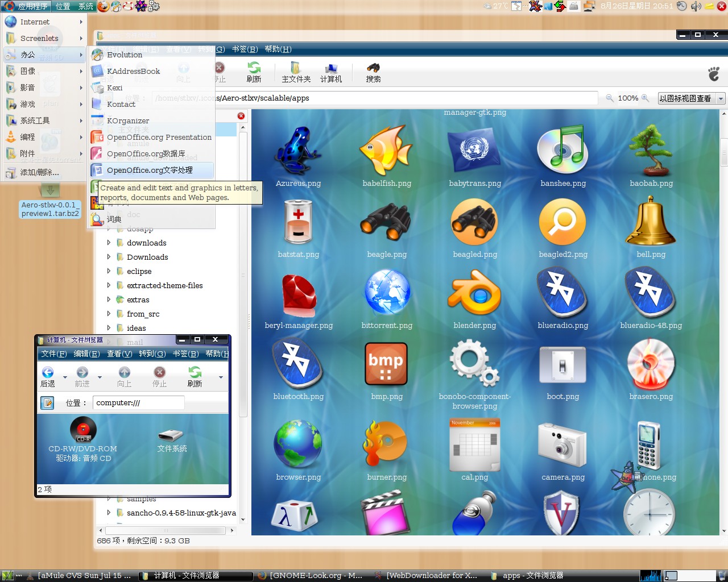Viewport: 728px width, 582px height.
Task: Select the batstat.png battery icon
Action: tap(298, 222)
